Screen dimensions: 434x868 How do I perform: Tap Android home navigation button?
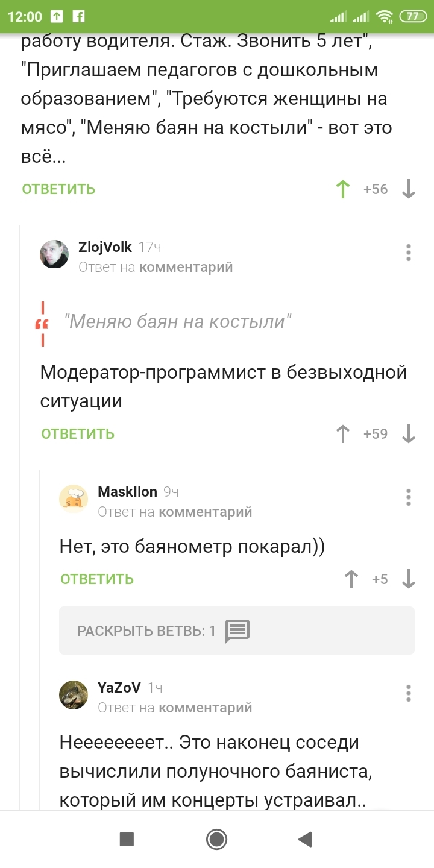point(216,839)
